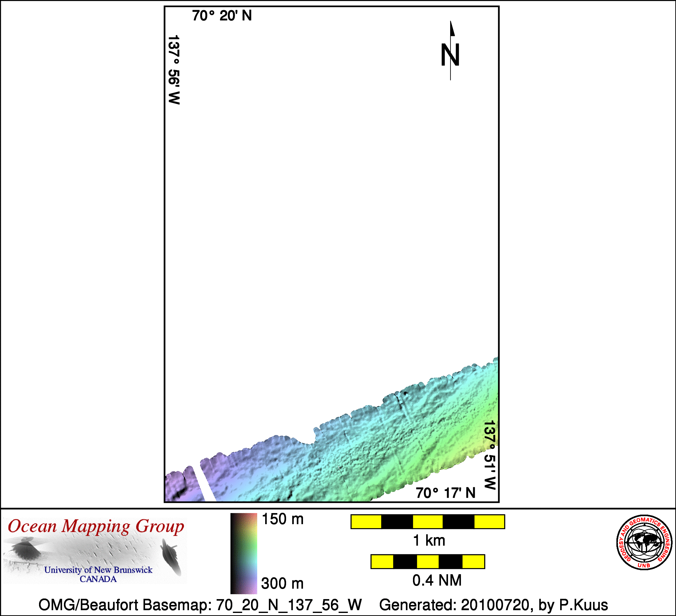Click the 70° 17' N latitude label
Viewport: 676px width, 616px height.
(446, 493)
